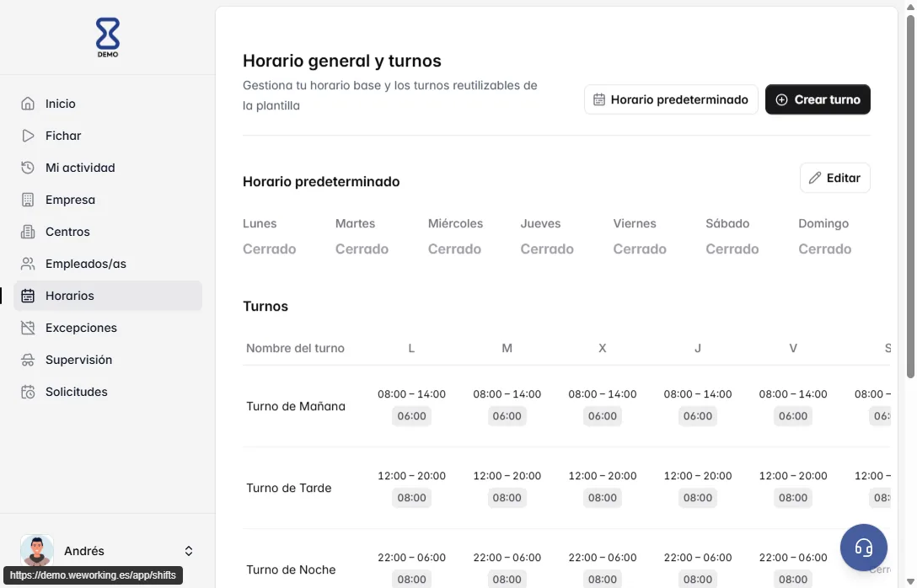The height and width of the screenshot is (588, 917).
Task: Click the Supervisión spy icon
Action: (28, 360)
